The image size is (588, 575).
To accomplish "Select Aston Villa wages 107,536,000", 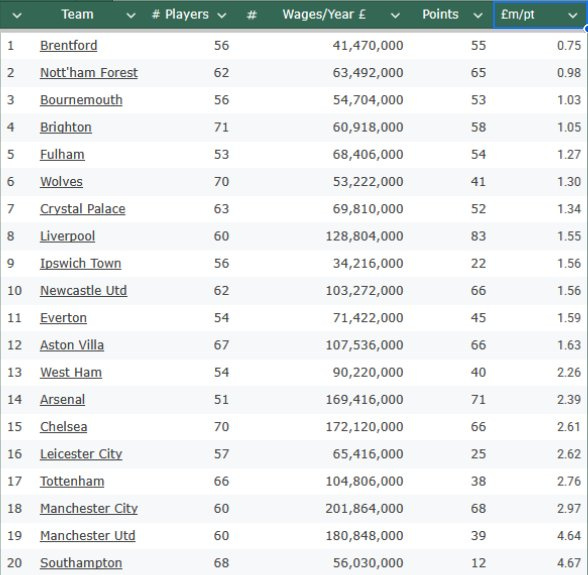I will [364, 345].
